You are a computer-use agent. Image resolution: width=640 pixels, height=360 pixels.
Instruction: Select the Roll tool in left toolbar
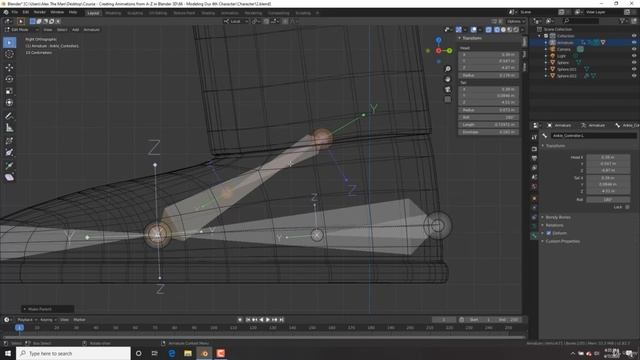pos(9,141)
